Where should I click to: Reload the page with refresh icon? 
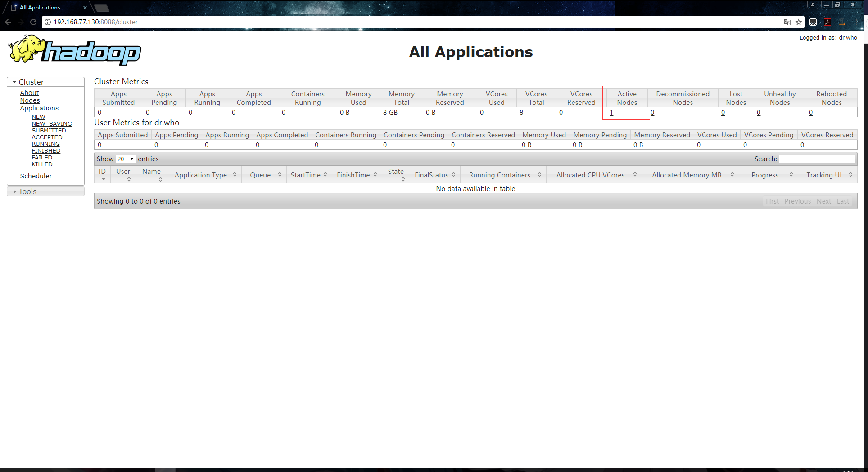pyautogui.click(x=33, y=22)
